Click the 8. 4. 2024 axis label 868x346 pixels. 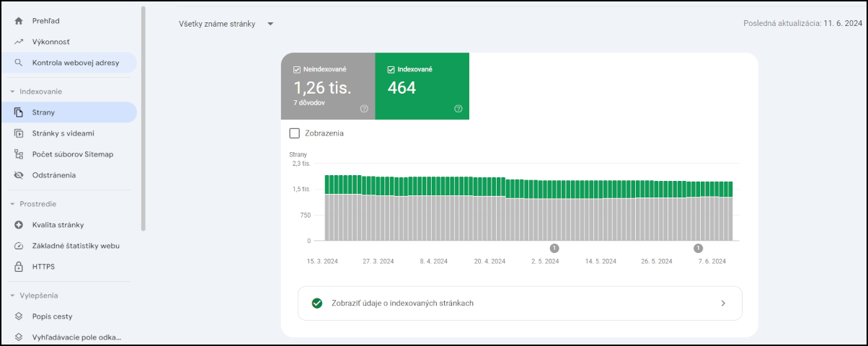433,262
